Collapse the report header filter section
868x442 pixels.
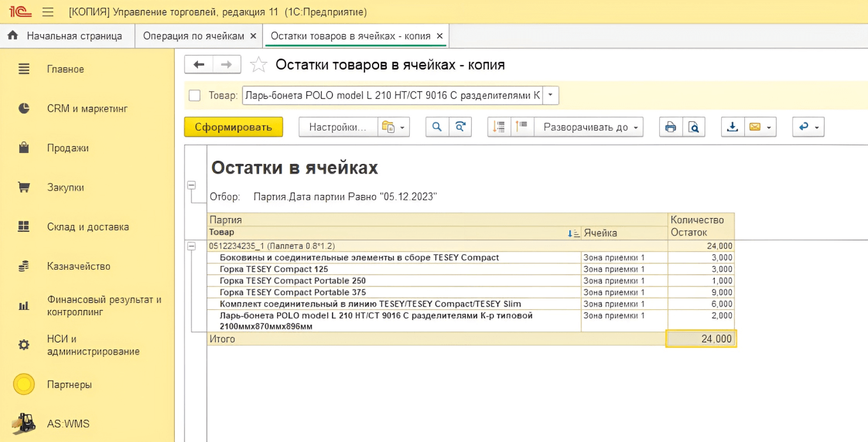(x=191, y=185)
